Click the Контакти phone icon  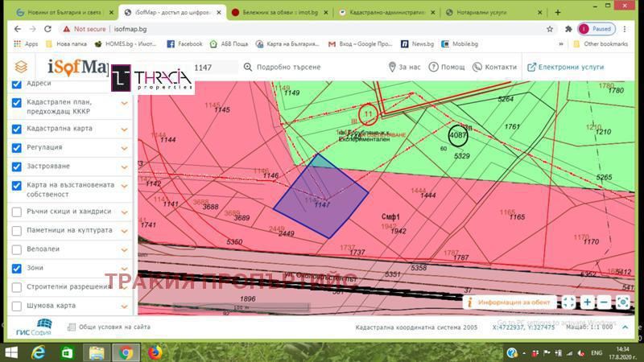tap(477, 67)
